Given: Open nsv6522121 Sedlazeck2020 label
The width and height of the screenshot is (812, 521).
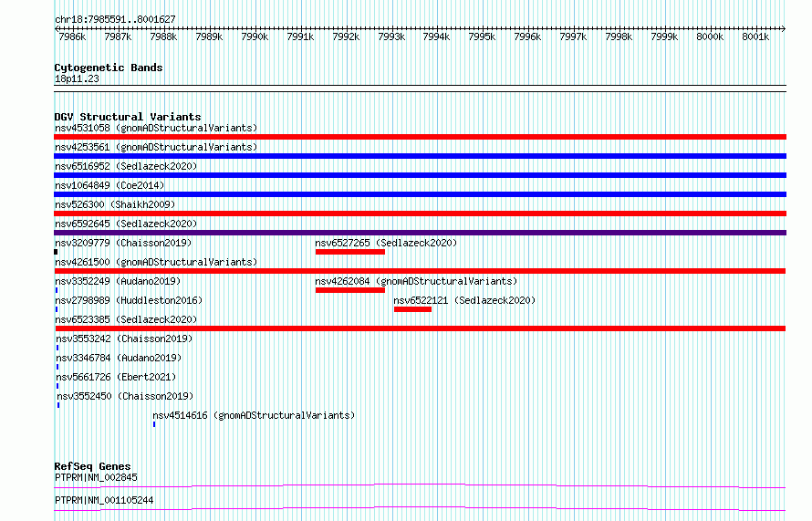Looking at the screenshot, I should click(464, 300).
